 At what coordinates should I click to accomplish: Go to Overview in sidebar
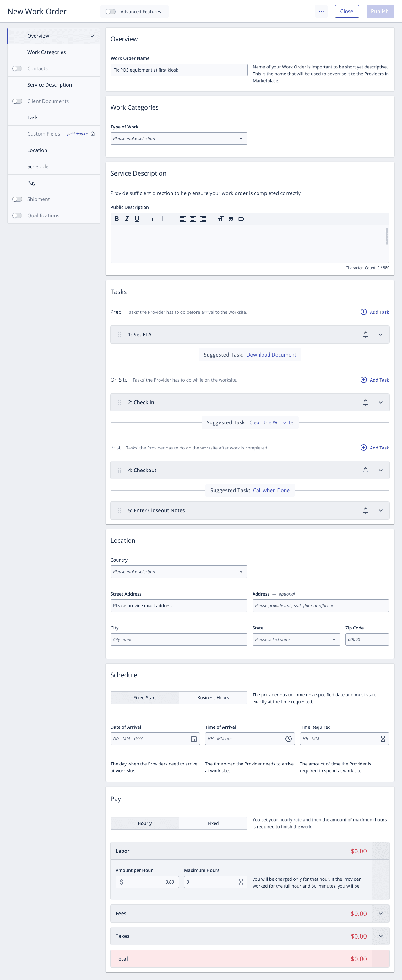coord(54,36)
